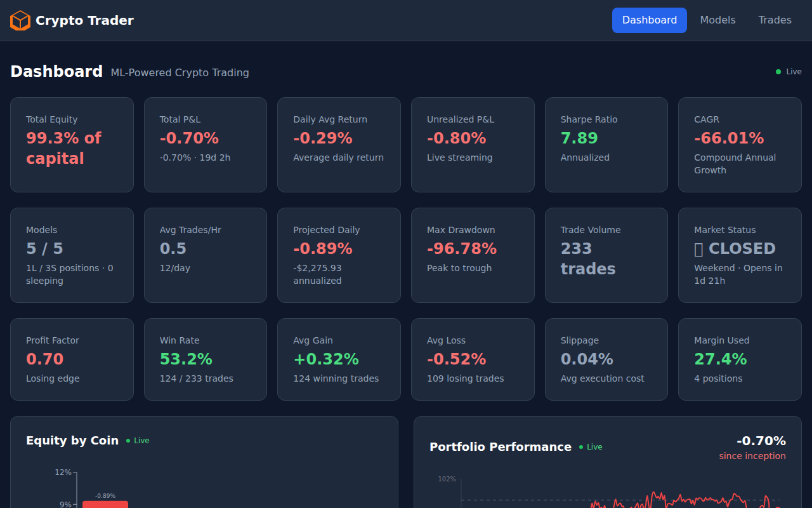The image size is (812, 508).
Task: Click the '124 winning trades' caption
Action: [x=336, y=378]
